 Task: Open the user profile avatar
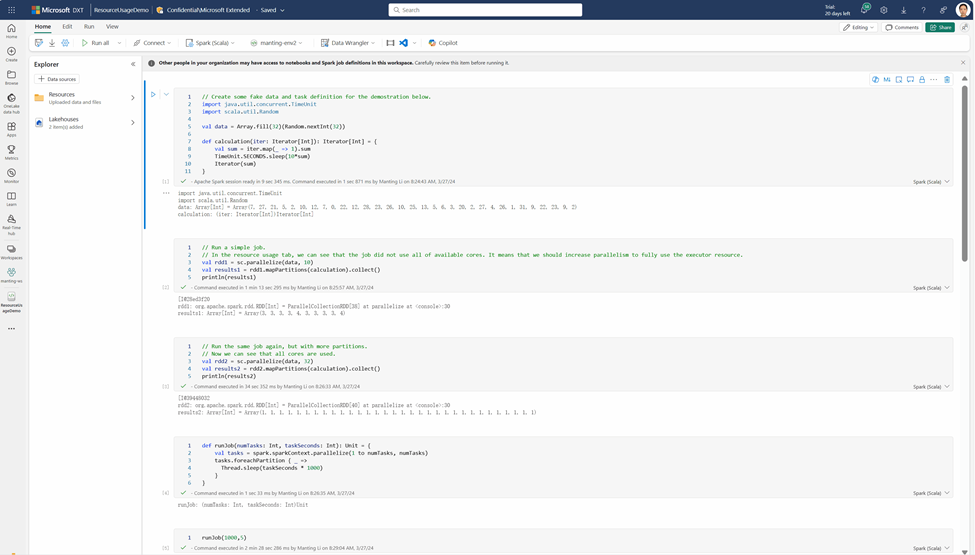pos(963,10)
